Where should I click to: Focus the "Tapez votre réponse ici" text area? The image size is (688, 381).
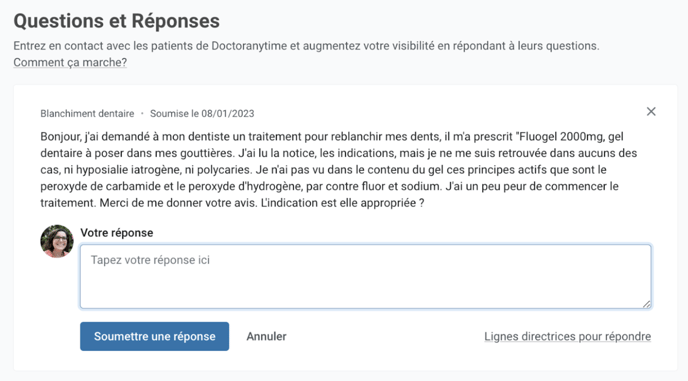tap(366, 277)
